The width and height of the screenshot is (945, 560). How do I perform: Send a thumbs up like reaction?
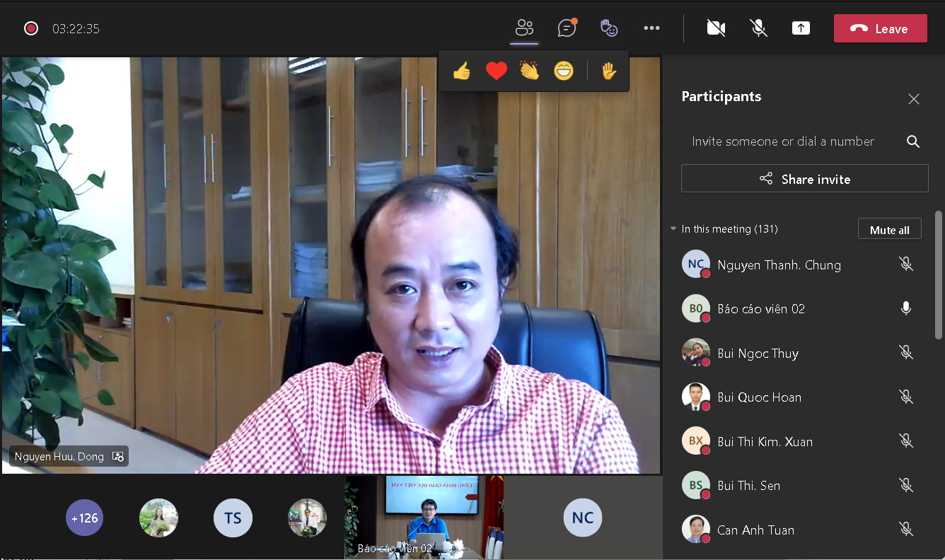pyautogui.click(x=462, y=71)
